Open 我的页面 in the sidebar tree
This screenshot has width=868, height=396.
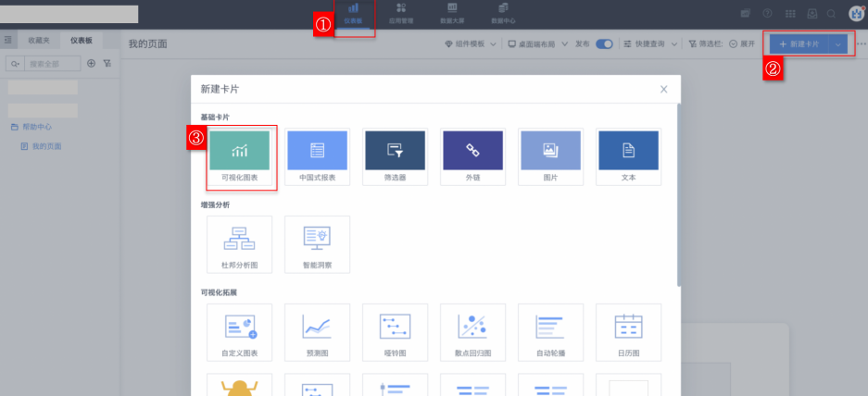pos(46,146)
